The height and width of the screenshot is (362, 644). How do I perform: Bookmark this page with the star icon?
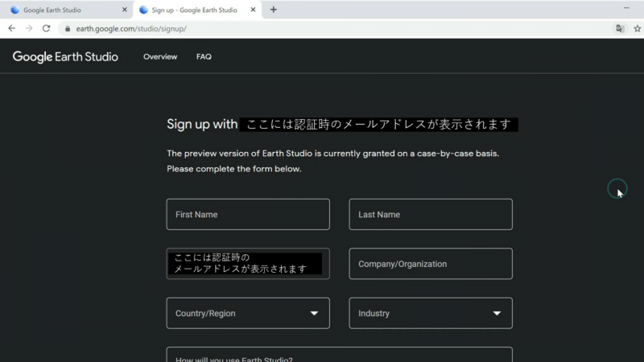[636, 28]
